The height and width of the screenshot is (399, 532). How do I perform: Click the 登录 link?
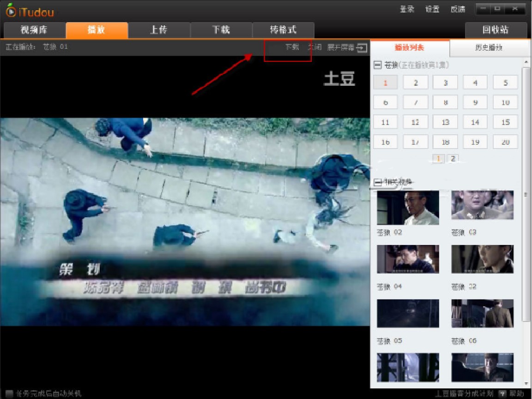tap(407, 10)
